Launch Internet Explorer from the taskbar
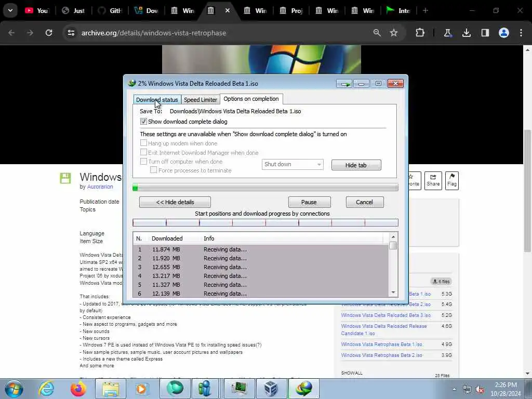Viewport: 532px width, 399px height. click(x=46, y=389)
